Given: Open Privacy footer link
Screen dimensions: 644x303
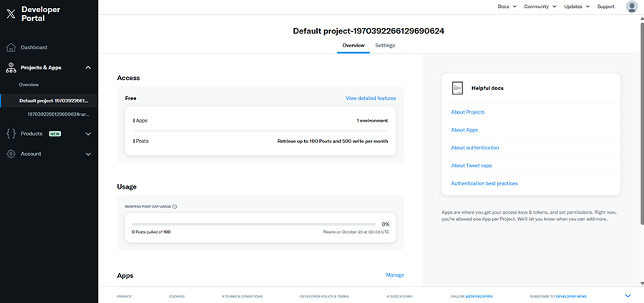Looking at the screenshot, I should [x=124, y=296].
